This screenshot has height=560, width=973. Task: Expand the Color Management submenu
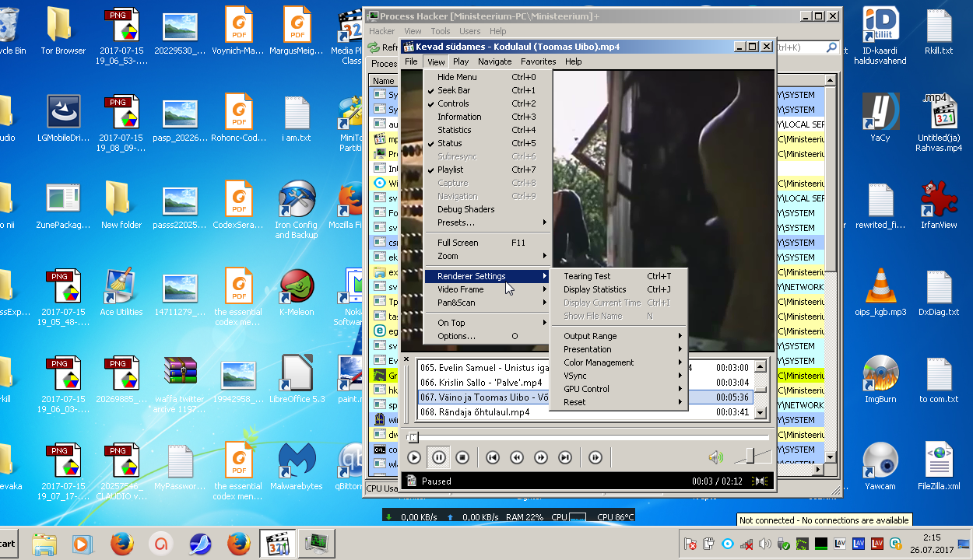[599, 362]
